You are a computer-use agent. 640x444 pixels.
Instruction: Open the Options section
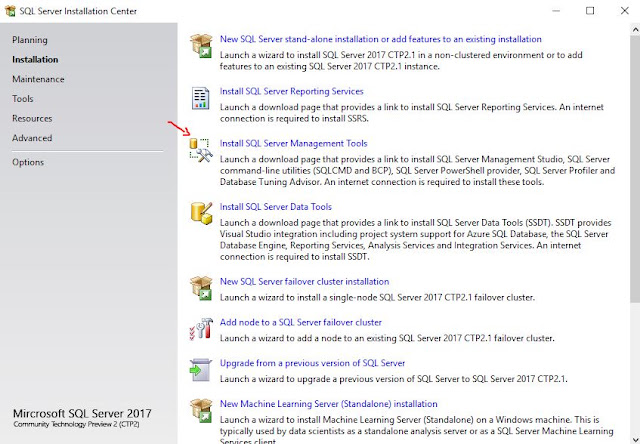[28, 162]
